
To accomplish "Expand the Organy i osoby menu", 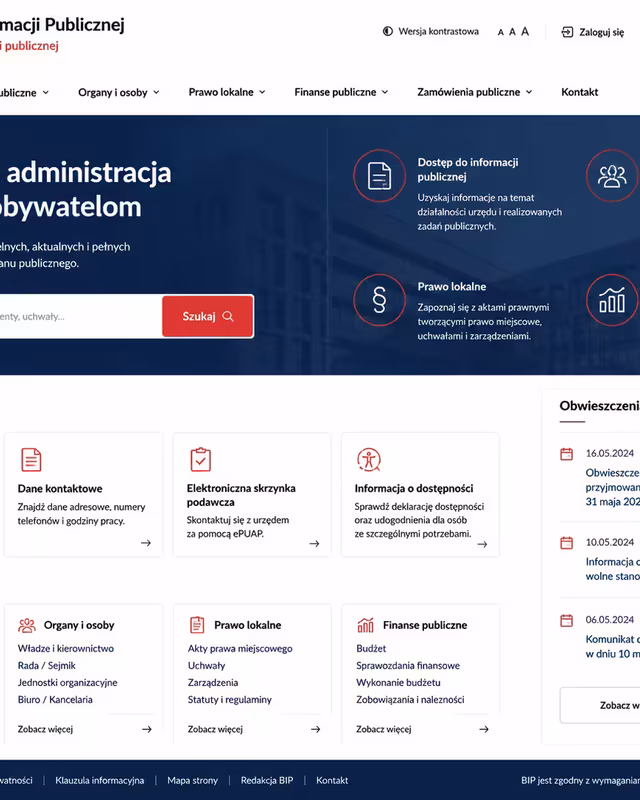I will 119,92.
